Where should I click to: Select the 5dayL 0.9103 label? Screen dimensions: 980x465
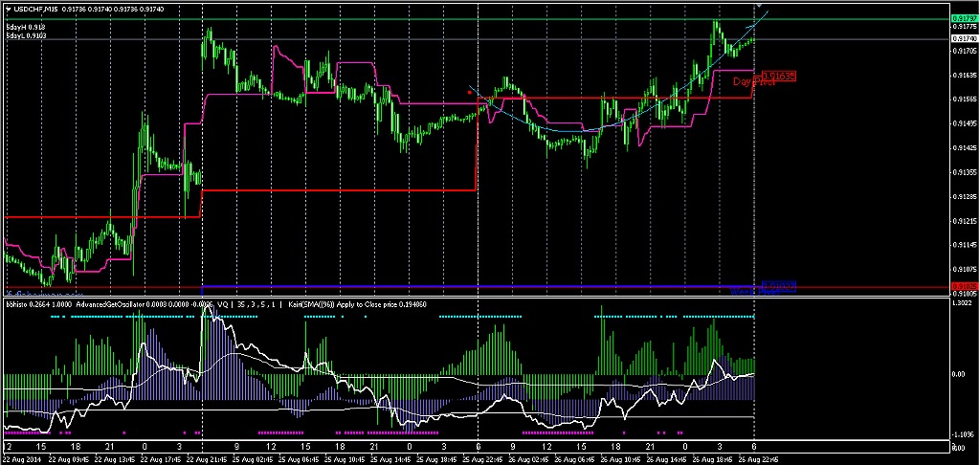click(x=27, y=35)
